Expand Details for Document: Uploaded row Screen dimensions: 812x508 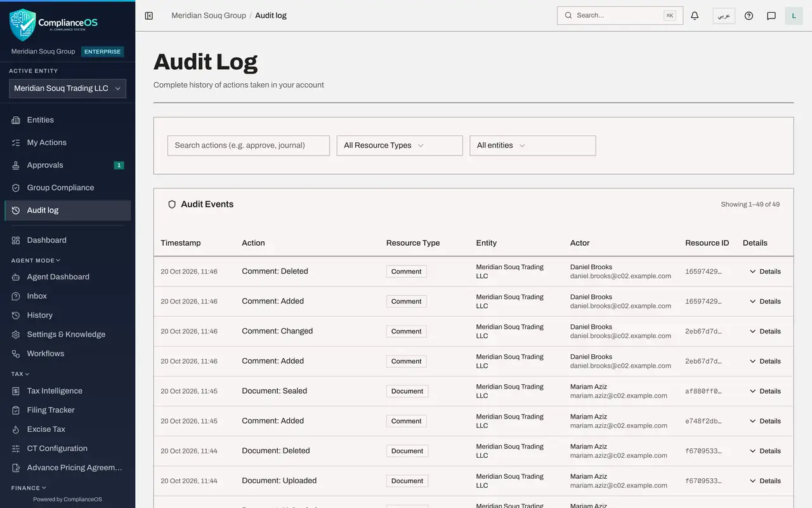coord(765,481)
